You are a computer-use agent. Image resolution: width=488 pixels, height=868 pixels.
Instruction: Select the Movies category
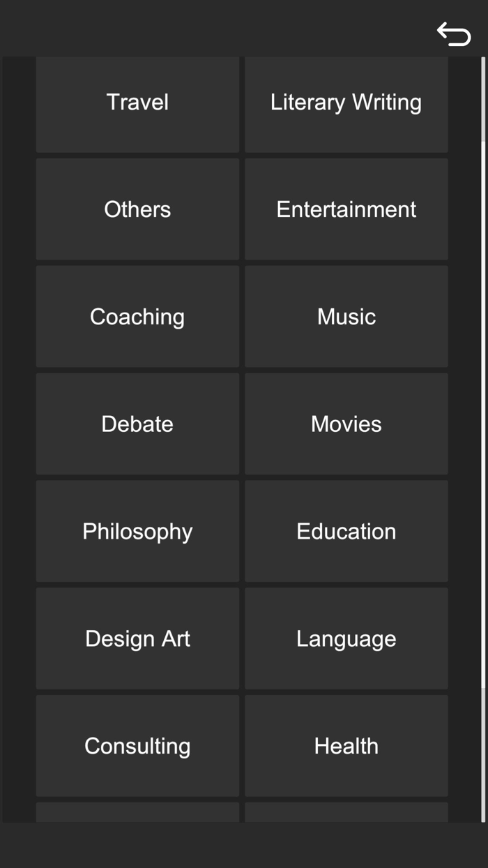coord(346,424)
